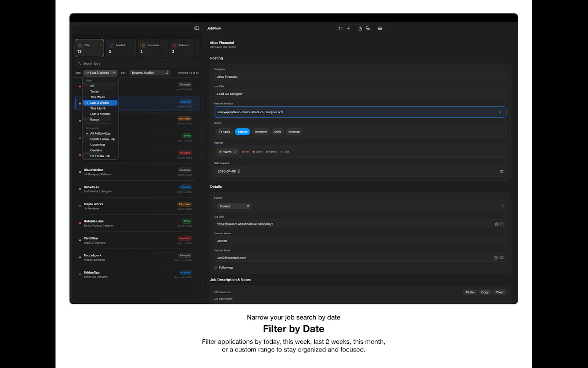Filter by the Applied stat card
Screen dimensions: 588x368
coord(121,48)
